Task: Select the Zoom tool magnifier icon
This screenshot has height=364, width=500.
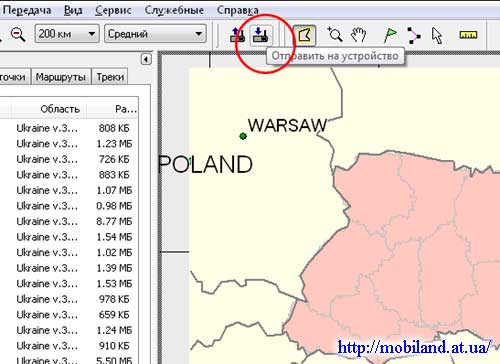Action: coord(335,34)
